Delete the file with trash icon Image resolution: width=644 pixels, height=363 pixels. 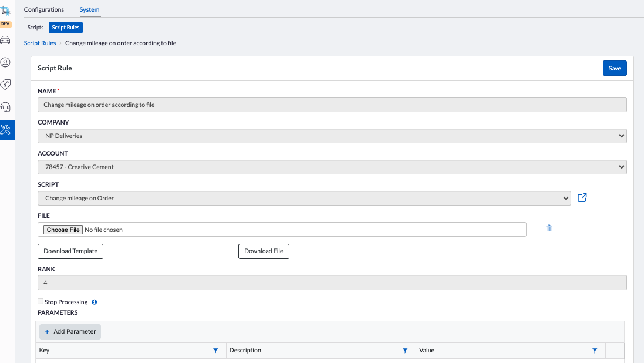(x=549, y=228)
